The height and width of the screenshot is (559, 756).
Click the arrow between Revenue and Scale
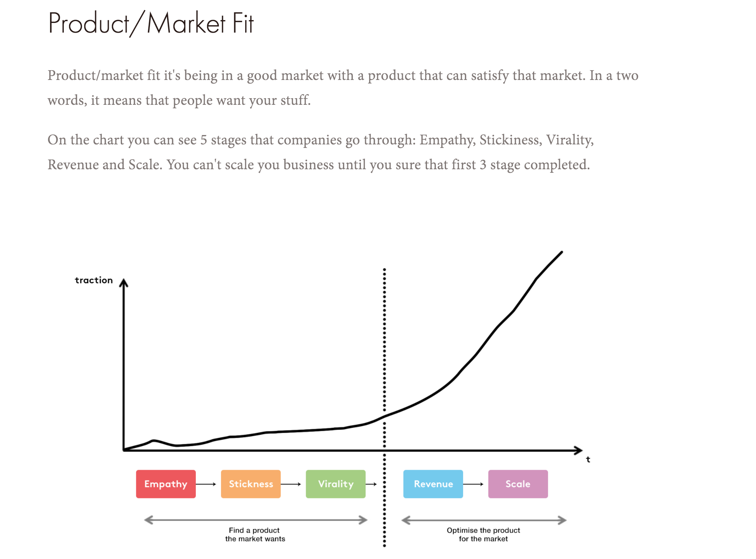click(474, 484)
